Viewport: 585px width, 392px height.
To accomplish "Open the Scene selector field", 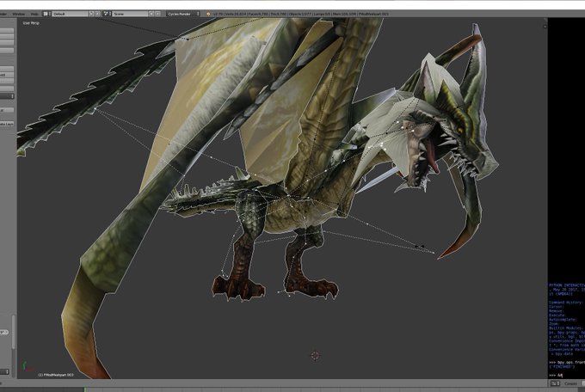I will (131, 14).
